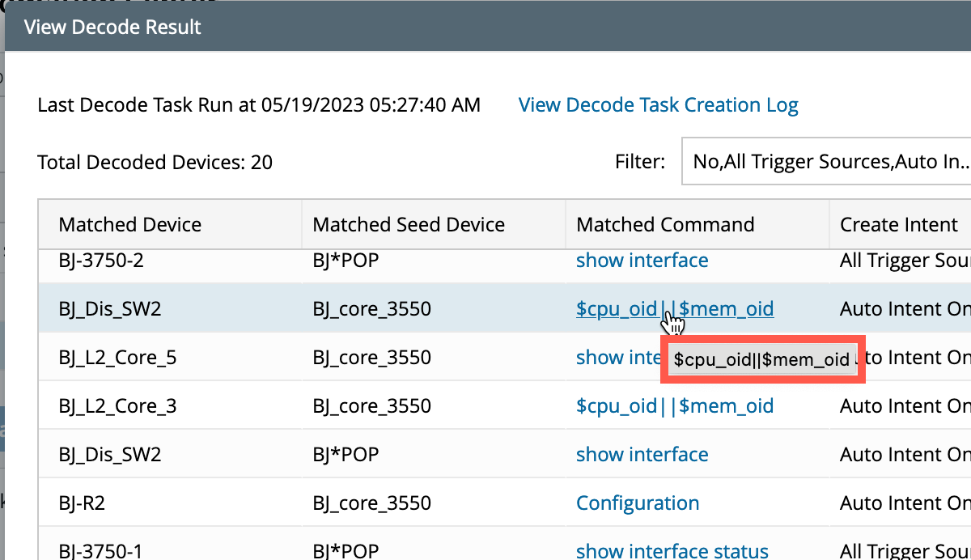This screenshot has height=560, width=971.
Task: Select BJ_core_3550 seed device in BJ-R2 row
Action: 371,503
